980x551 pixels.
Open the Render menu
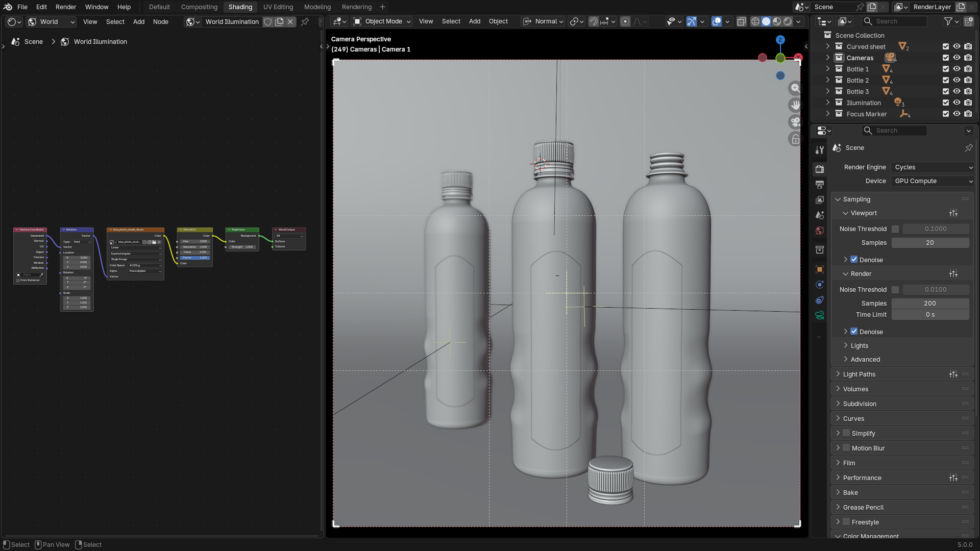66,7
